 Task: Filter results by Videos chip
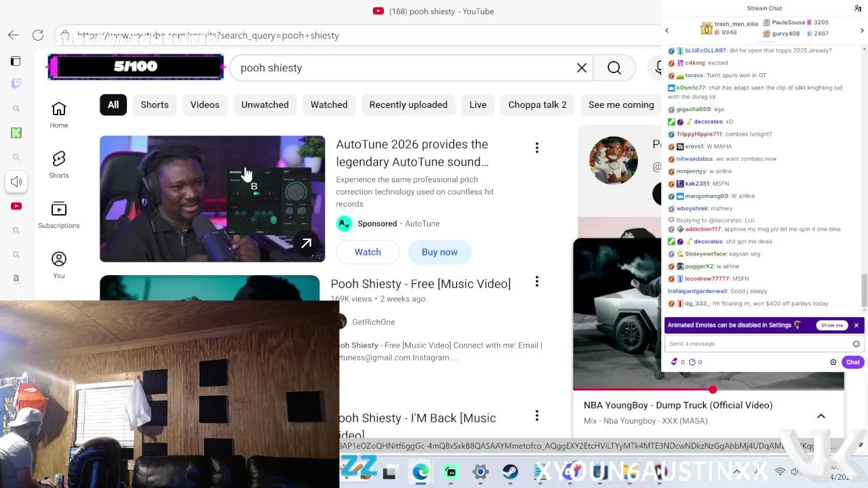205,104
